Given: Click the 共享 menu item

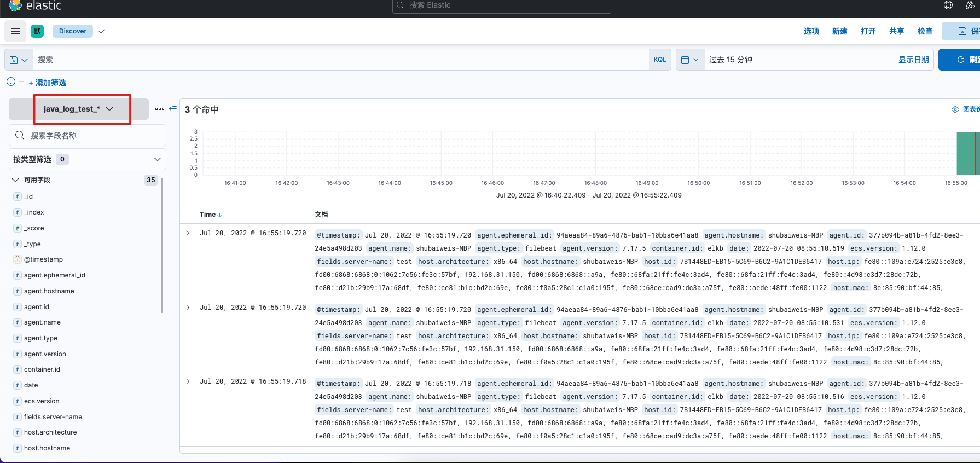Looking at the screenshot, I should [x=897, y=31].
